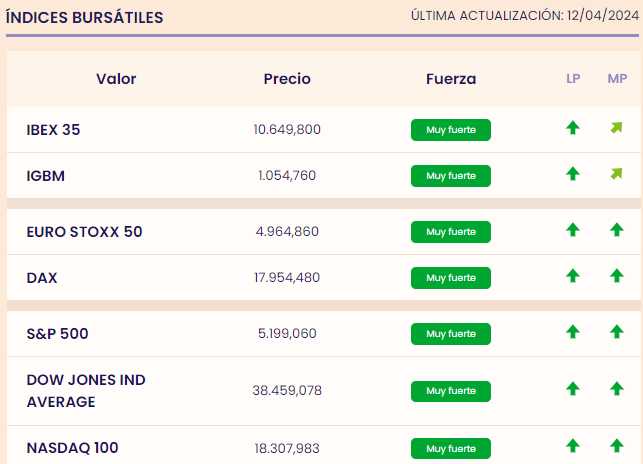Click IBEX 35 long-term green up arrow

[573, 128]
